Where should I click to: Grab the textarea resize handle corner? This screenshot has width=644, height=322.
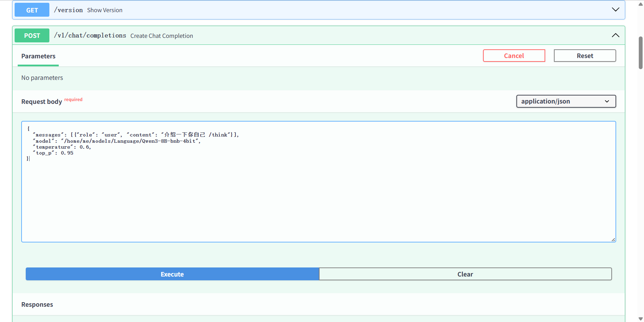pos(613,240)
